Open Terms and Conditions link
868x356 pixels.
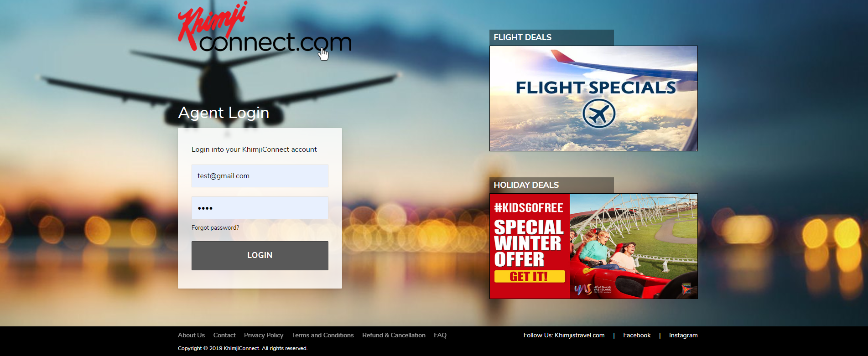click(x=323, y=335)
